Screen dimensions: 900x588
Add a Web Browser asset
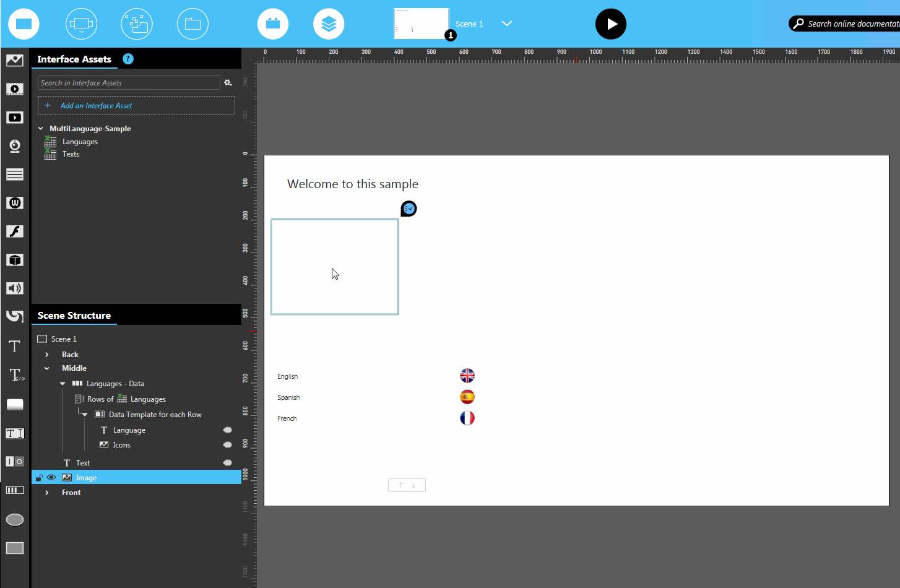click(15, 202)
